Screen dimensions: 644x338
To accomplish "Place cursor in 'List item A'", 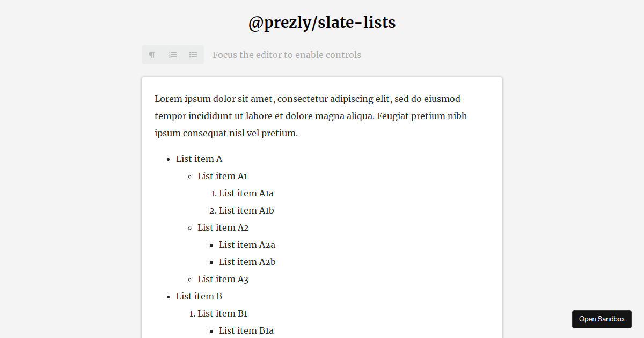I will click(199, 159).
